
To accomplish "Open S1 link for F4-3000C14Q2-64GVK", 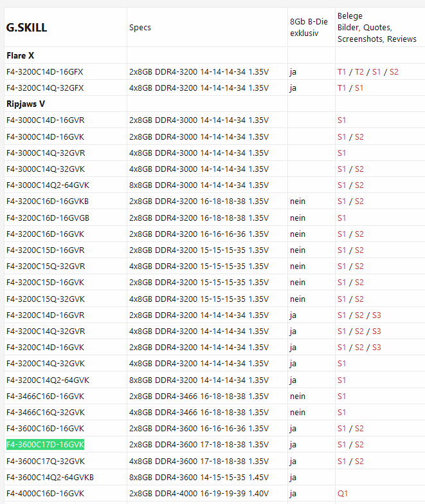I will pos(341,185).
